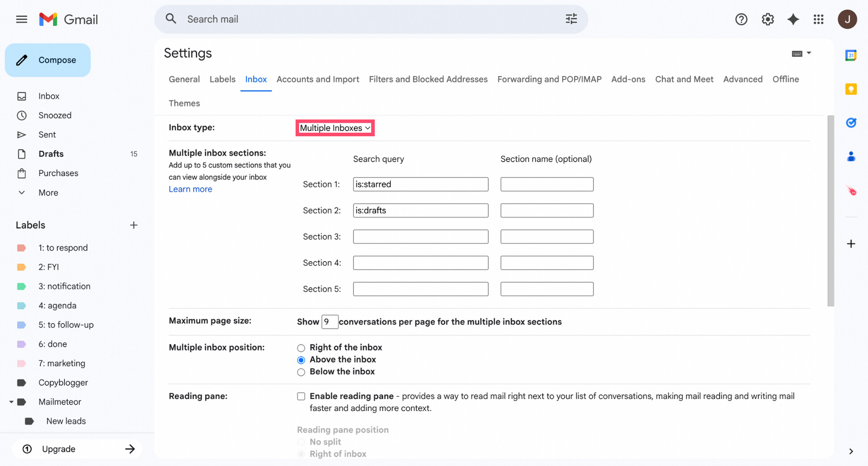Switch to the Filters and Blocked Addresses tab
Image resolution: width=868 pixels, height=466 pixels.
[x=428, y=79]
